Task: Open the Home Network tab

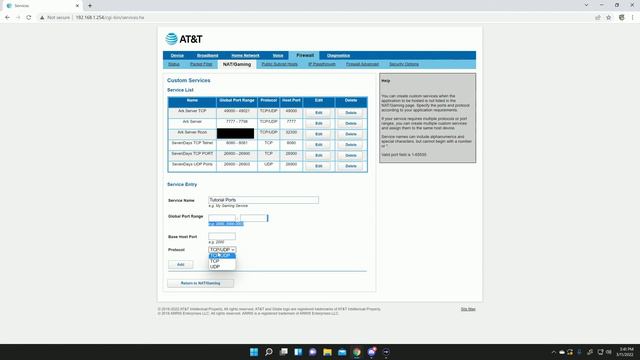Action: [x=245, y=56]
